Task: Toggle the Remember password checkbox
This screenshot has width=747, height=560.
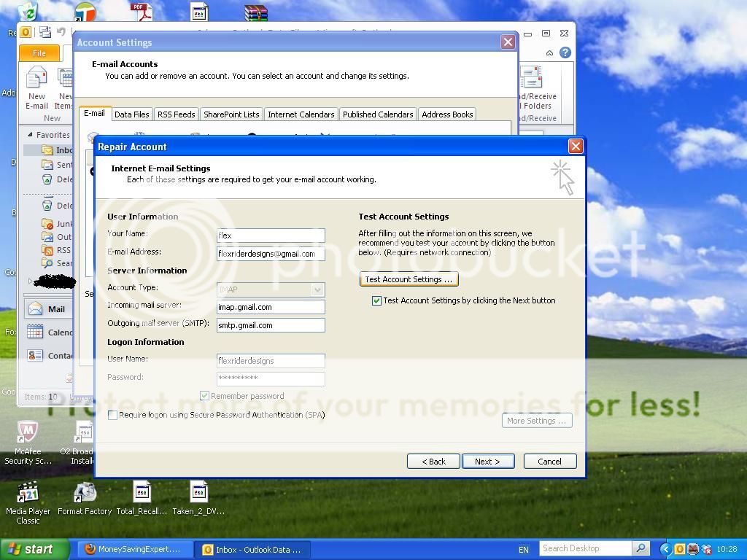Action: 205,396
